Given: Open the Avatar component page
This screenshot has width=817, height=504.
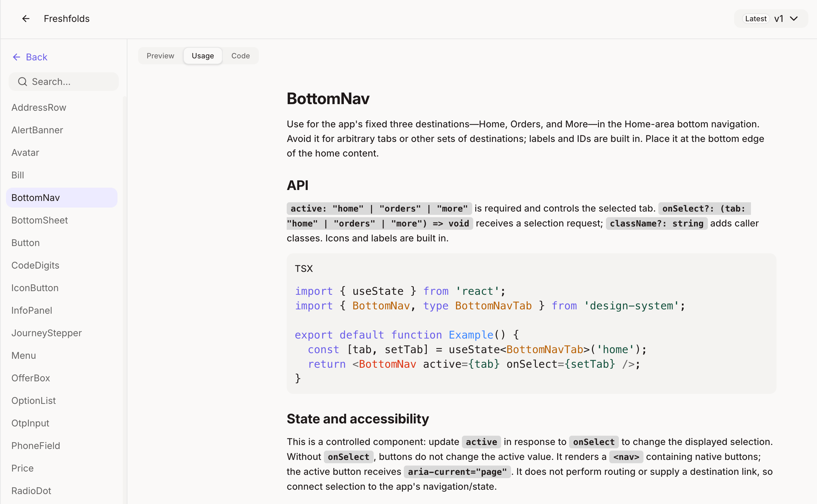Looking at the screenshot, I should 62,153.
